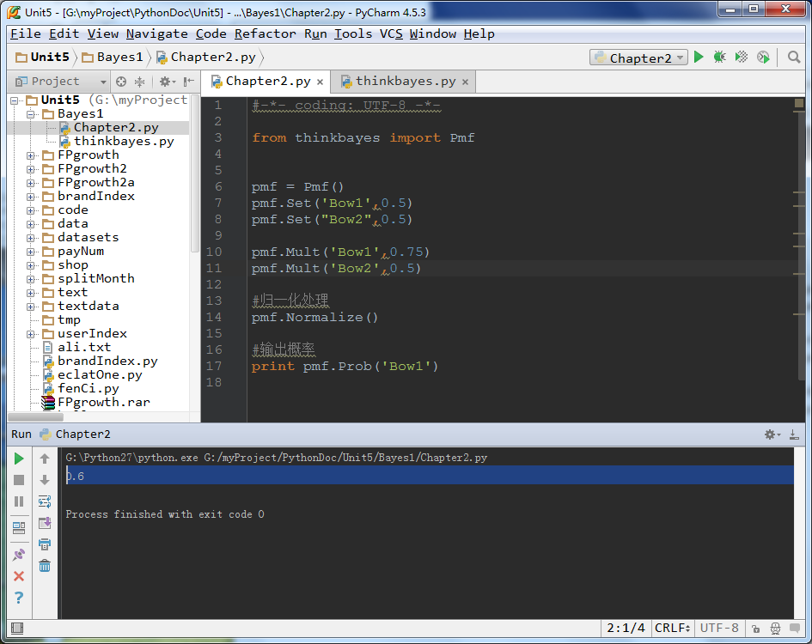The image size is (812, 644).
Task: Place cursor on print pmf.Prob line
Action: pos(345,367)
